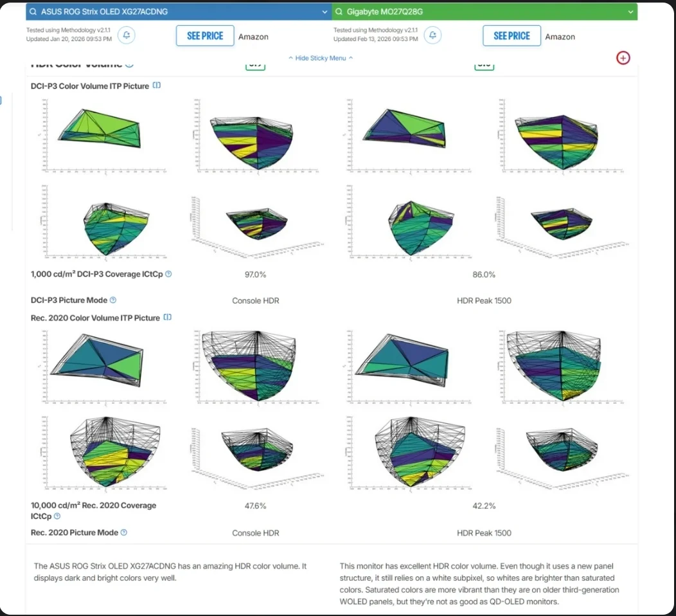The height and width of the screenshot is (616, 676).
Task: Click help icon beside 10,000 cd/m² Rec. 2020 Coverage ICtCp
Action: point(57,516)
